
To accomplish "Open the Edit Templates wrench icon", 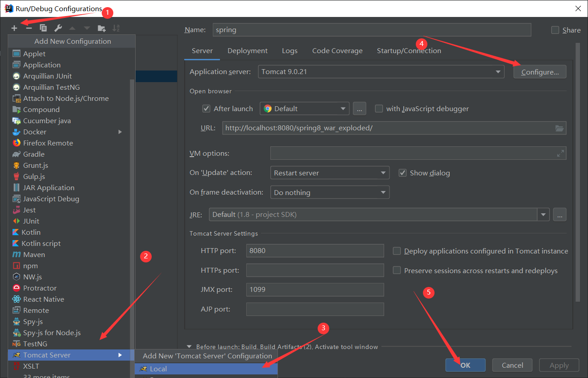I will (x=58, y=28).
